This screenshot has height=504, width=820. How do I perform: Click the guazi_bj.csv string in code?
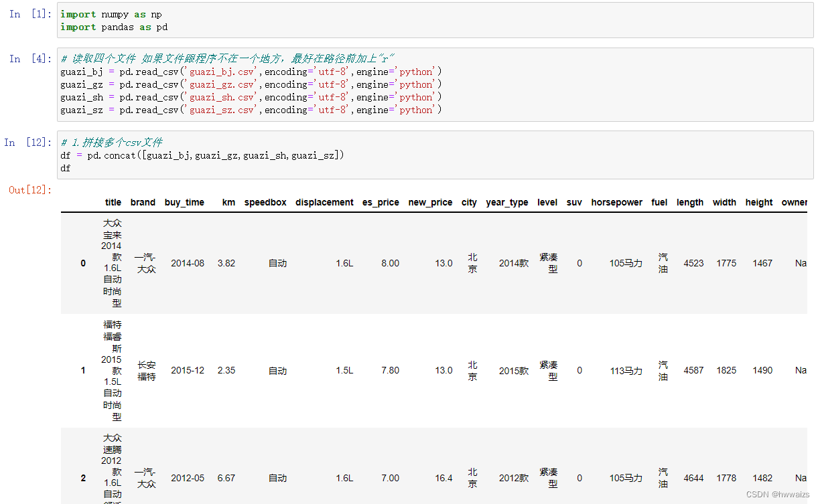tap(222, 72)
